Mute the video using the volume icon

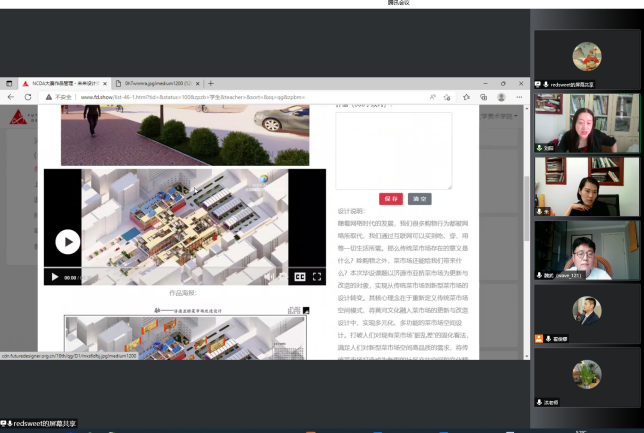[x=269, y=277]
